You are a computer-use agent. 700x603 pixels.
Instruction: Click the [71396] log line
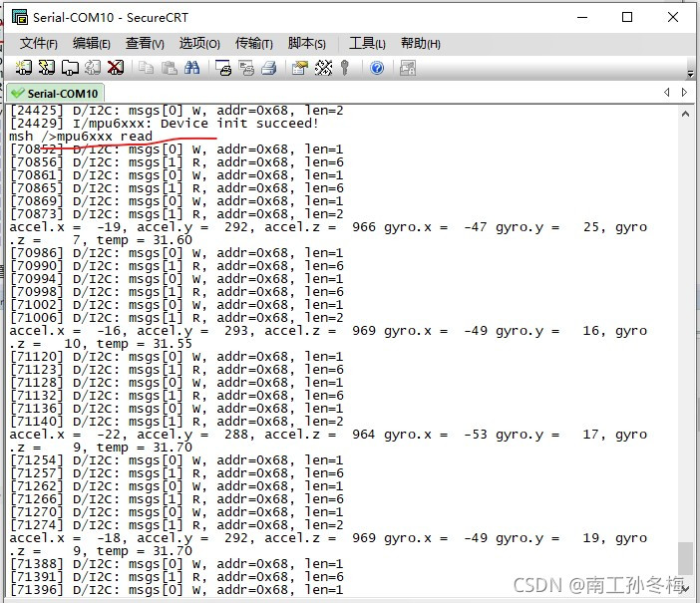pos(176,590)
